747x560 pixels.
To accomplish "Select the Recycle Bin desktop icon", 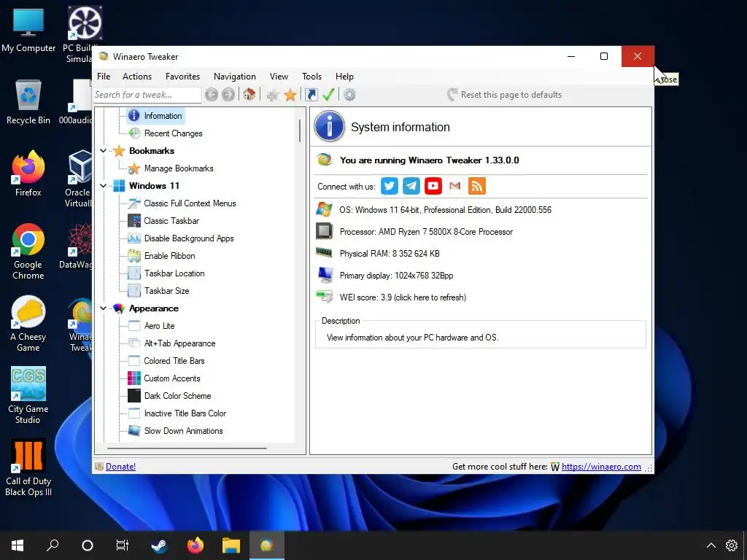I will (28, 102).
